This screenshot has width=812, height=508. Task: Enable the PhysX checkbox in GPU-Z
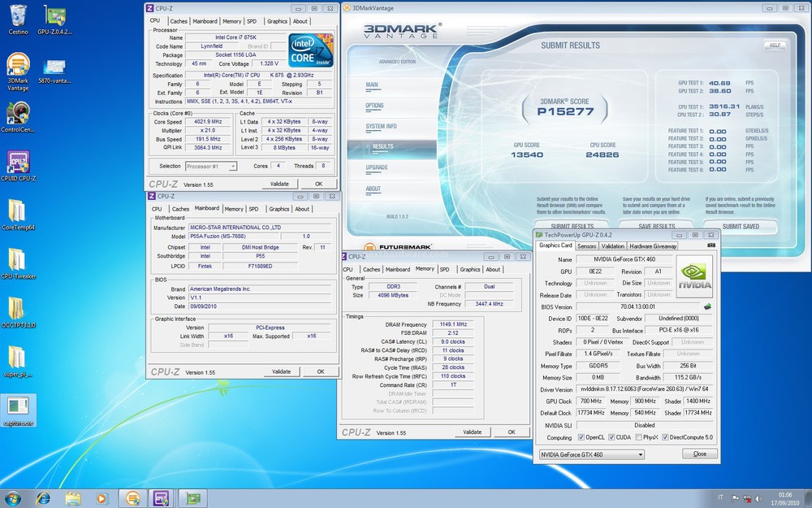click(x=638, y=437)
